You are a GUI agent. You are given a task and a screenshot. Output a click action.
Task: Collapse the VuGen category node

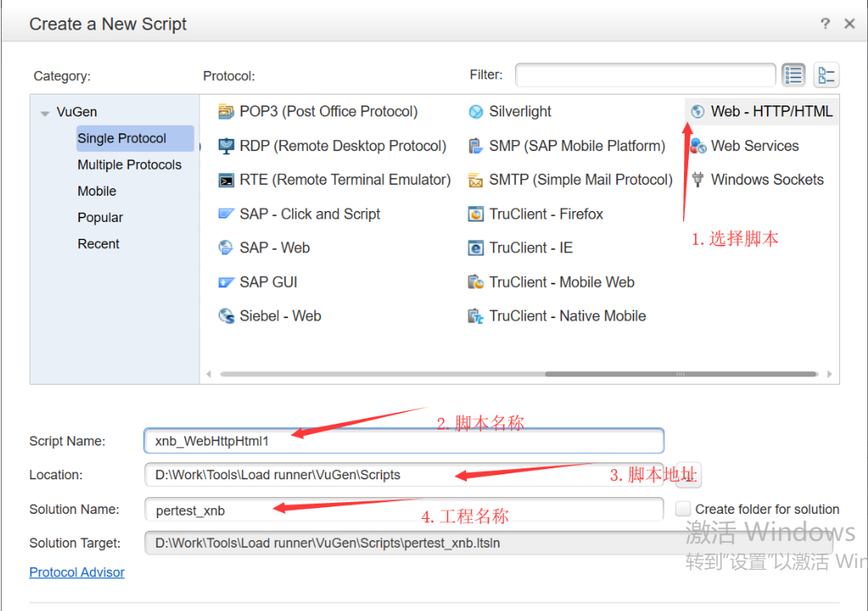coord(45,113)
